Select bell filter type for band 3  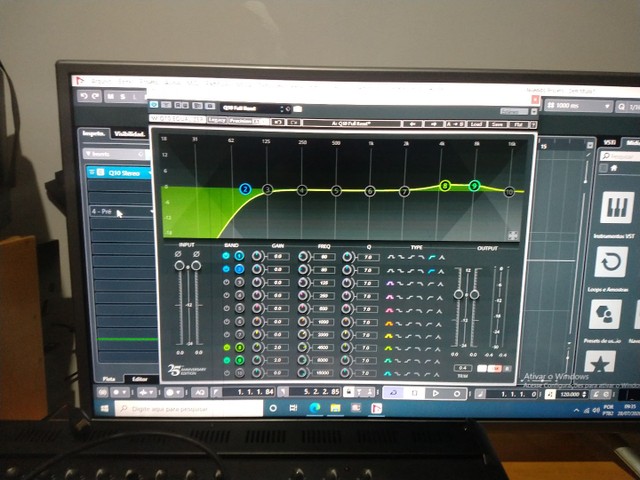pyautogui.click(x=390, y=283)
